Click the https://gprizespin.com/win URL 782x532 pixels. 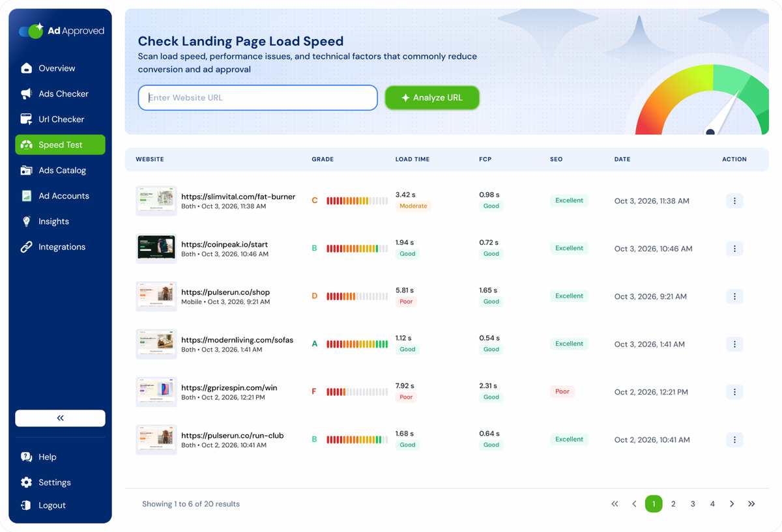tap(229, 387)
